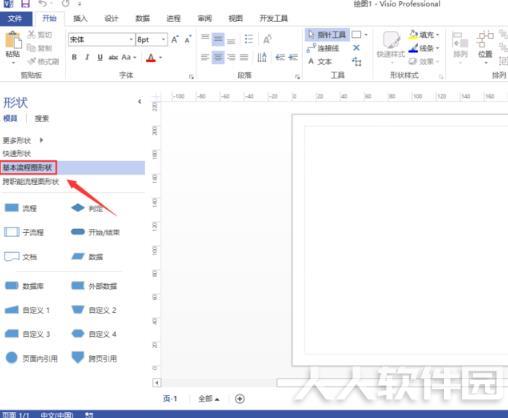Expand the More Shapes (更多形状) submenu
This screenshot has width=508, height=418.
coord(23,140)
